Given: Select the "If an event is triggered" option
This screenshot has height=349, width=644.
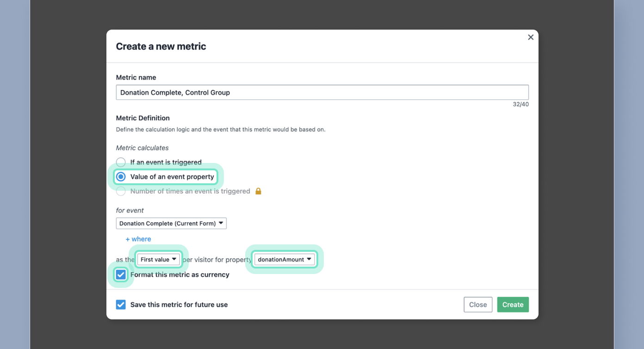Looking at the screenshot, I should [x=120, y=162].
